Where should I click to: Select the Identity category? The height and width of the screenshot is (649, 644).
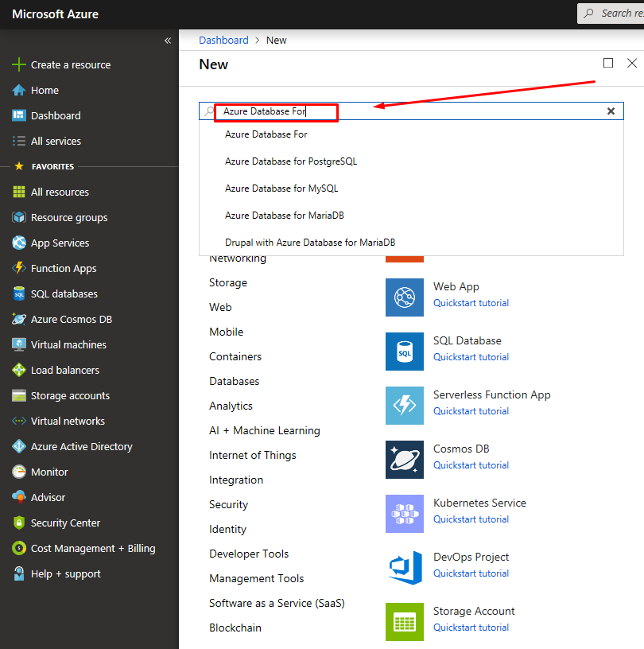(227, 530)
